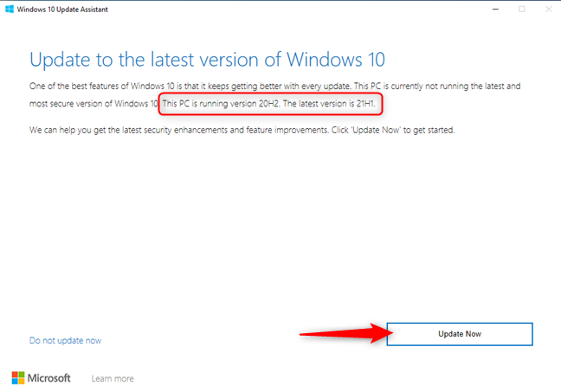Click the text Click 'Update Now' to get started
561x392 pixels.
point(393,130)
